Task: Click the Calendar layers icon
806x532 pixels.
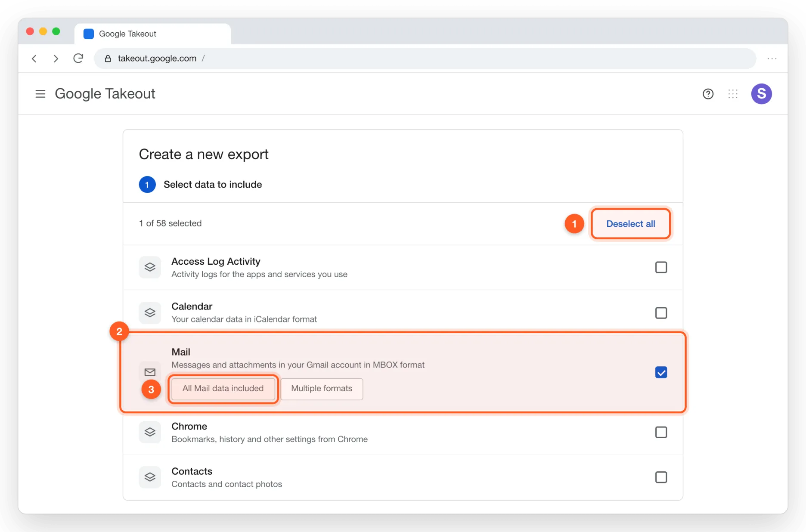Action: [150, 312]
